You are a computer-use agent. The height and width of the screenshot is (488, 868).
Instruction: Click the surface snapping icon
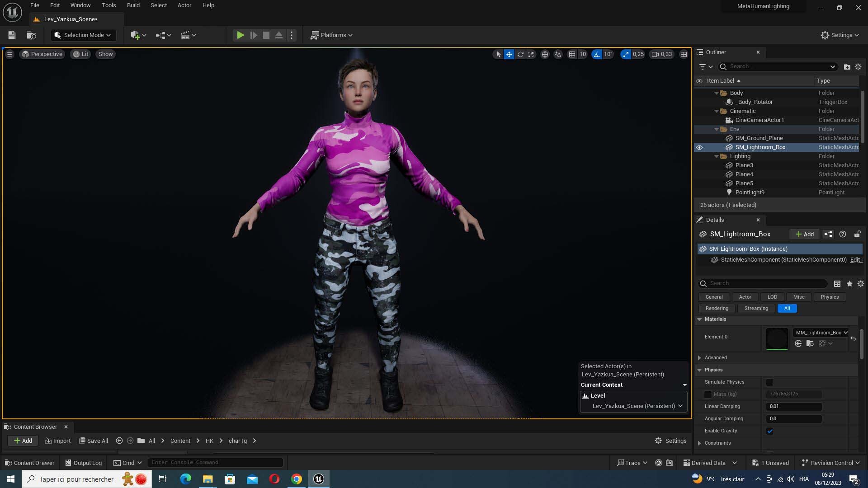click(x=558, y=54)
